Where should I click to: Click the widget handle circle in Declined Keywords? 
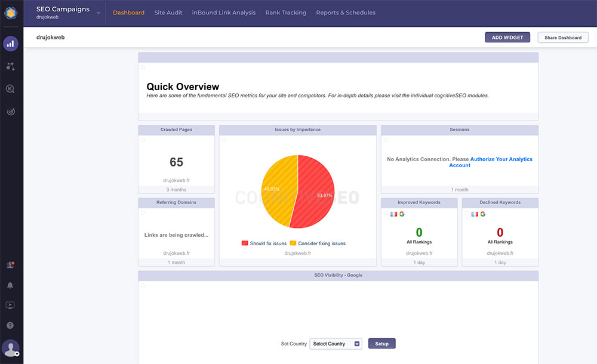467,213
